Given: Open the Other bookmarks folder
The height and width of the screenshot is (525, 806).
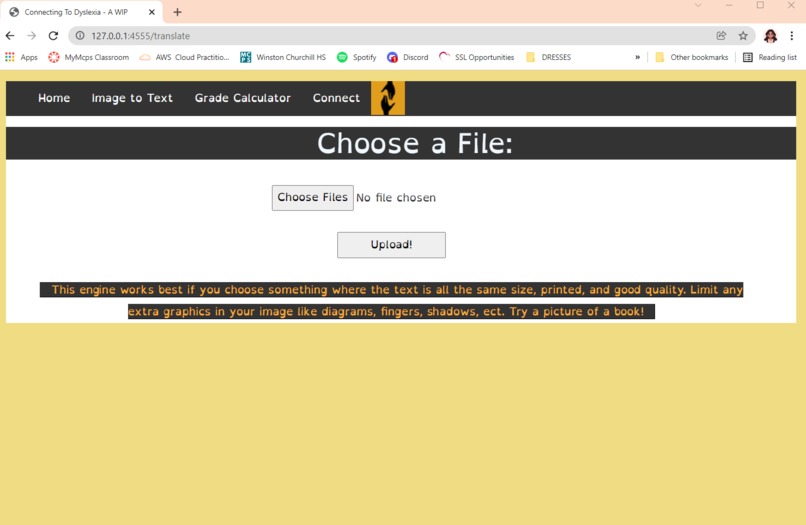Looking at the screenshot, I should (x=692, y=57).
